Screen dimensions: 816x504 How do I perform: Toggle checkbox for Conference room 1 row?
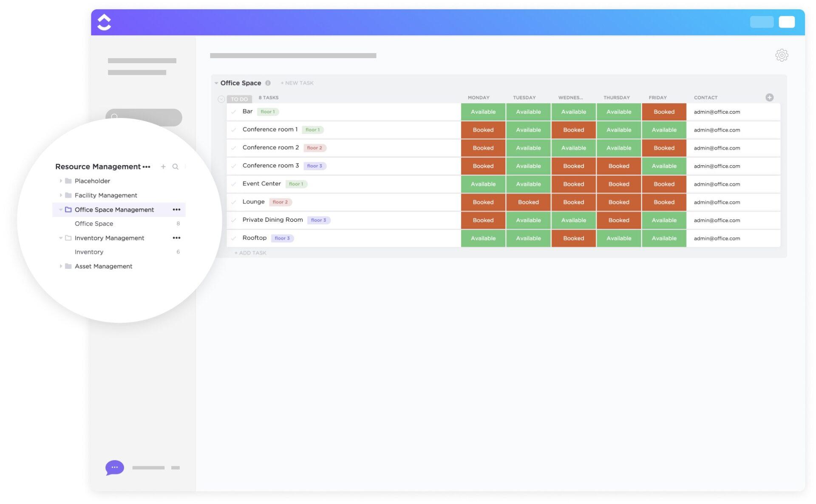click(233, 129)
